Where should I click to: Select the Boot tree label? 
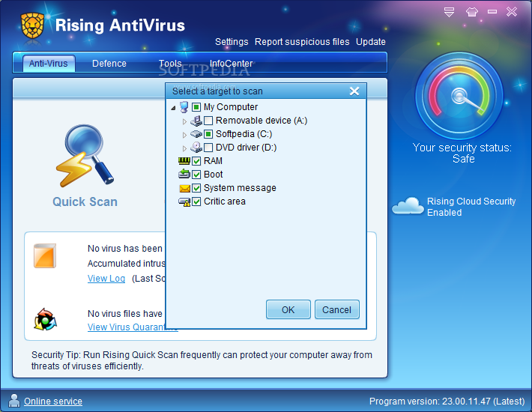tap(213, 175)
